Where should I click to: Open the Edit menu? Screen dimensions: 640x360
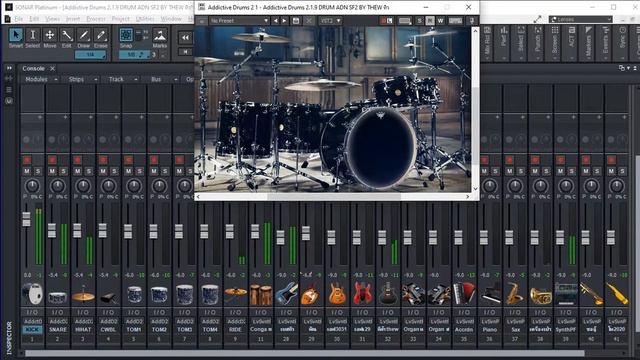34,19
